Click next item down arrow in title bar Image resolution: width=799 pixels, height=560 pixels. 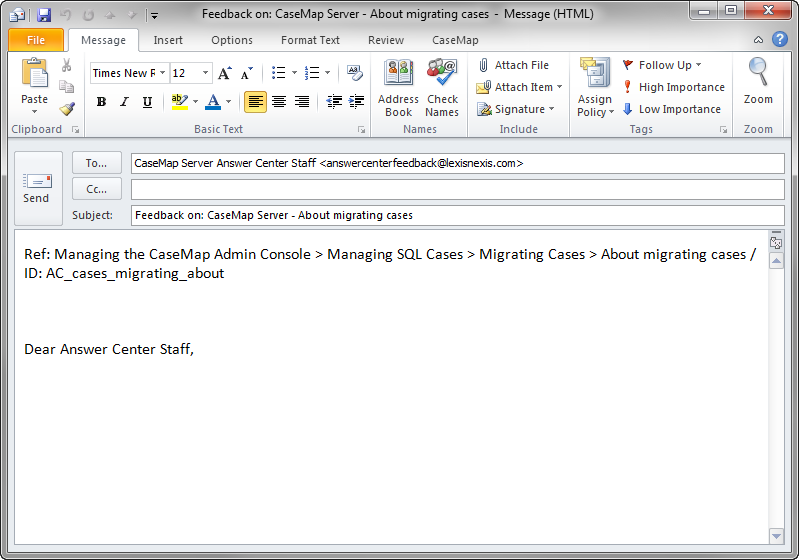coord(132,15)
